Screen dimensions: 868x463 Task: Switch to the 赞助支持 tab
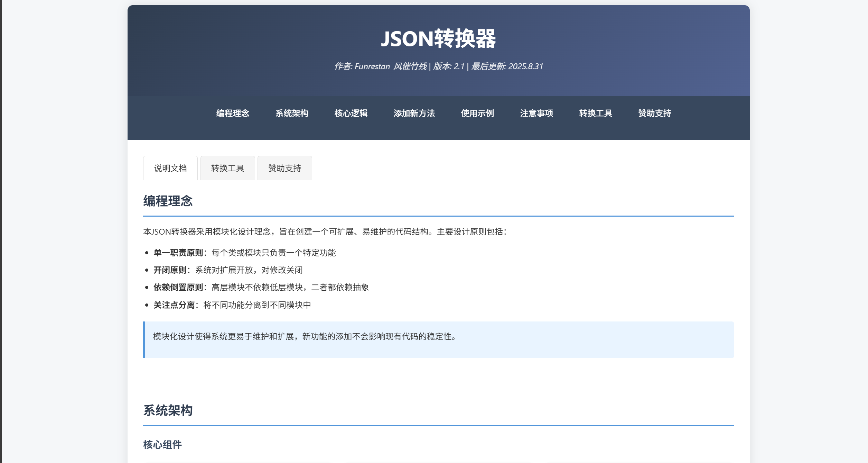(x=284, y=168)
